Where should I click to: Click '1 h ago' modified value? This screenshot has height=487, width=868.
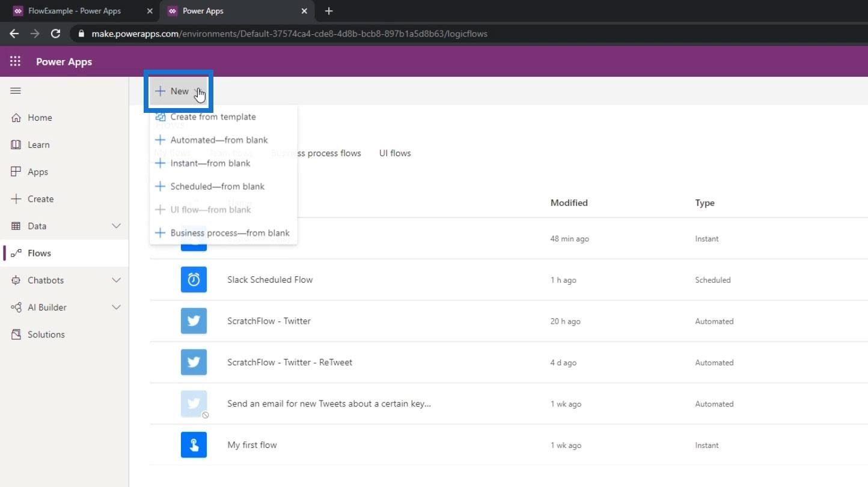pos(563,280)
